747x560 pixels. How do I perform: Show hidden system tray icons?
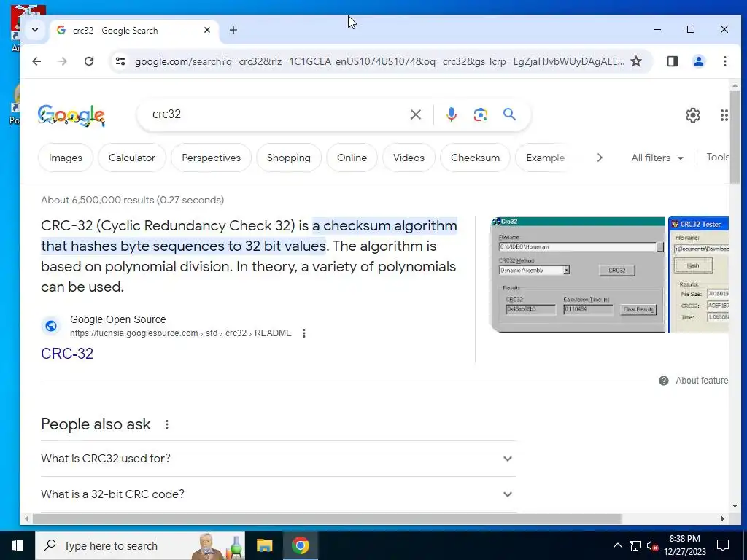[617, 545]
